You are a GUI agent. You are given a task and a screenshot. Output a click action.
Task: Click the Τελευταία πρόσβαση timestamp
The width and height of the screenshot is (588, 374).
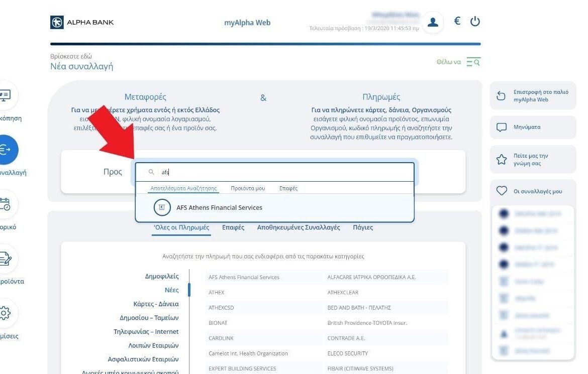pyautogui.click(x=364, y=28)
